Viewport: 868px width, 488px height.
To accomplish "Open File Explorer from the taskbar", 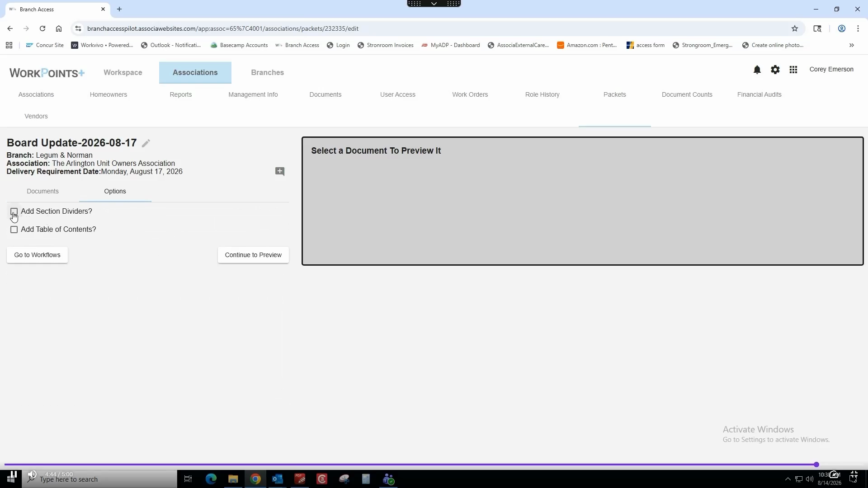I will [x=233, y=479].
